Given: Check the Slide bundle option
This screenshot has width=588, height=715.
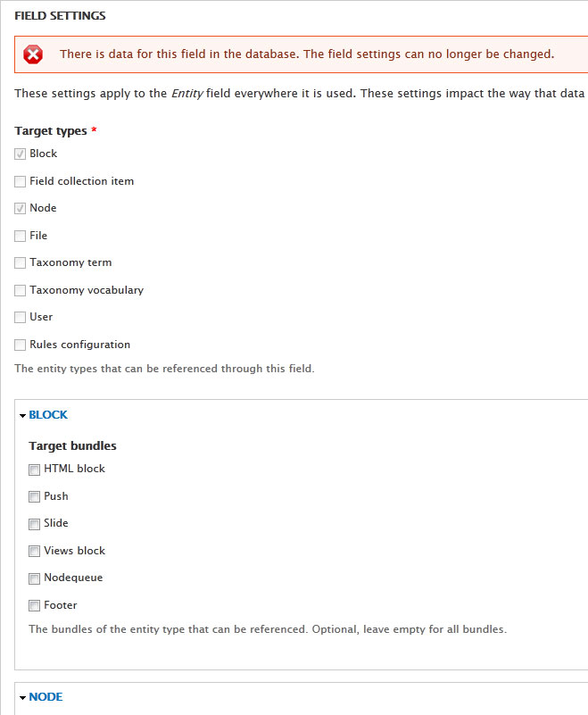Looking at the screenshot, I should pos(34,524).
